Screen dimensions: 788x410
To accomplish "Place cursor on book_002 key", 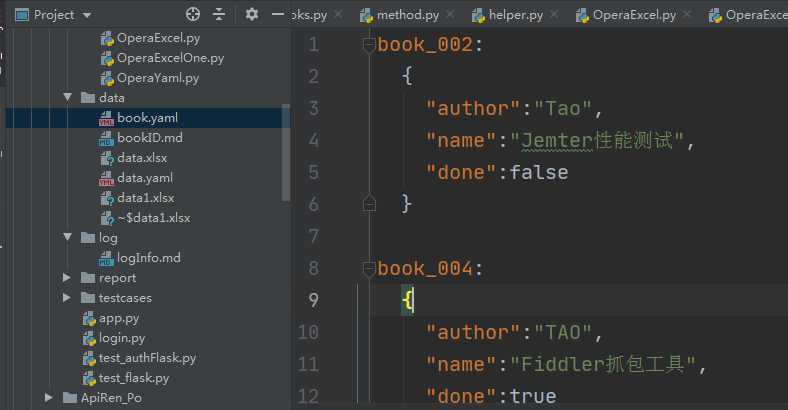I will (425, 45).
